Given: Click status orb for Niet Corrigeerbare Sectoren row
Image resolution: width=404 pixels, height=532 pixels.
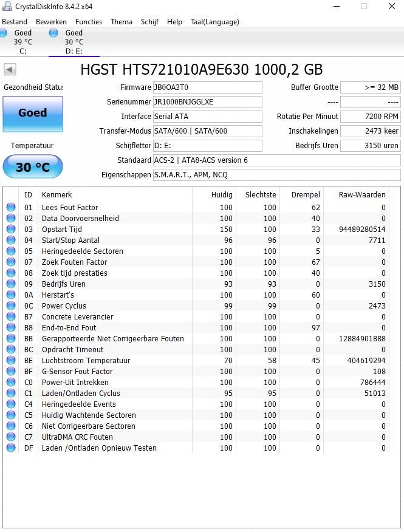Looking at the screenshot, I should tap(11, 426).
